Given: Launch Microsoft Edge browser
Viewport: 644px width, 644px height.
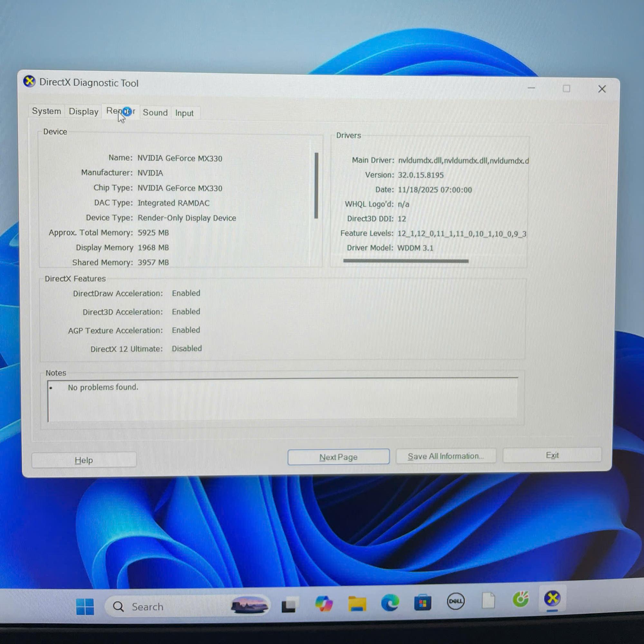Looking at the screenshot, I should pyautogui.click(x=390, y=603).
